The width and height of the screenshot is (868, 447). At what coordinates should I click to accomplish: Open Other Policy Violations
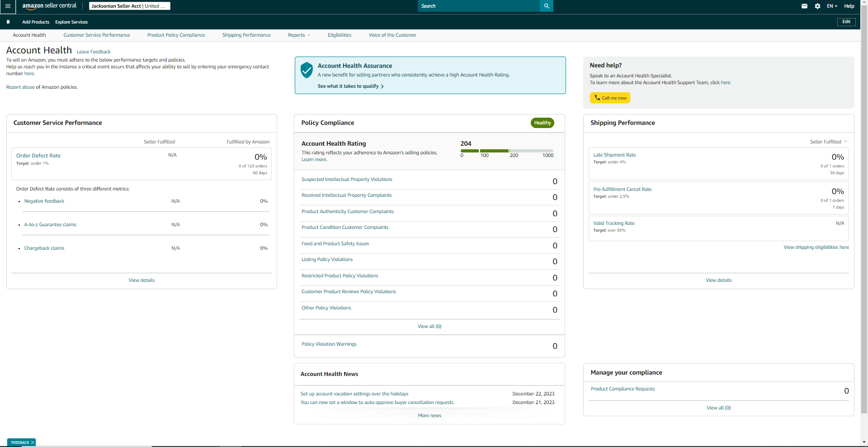pos(326,308)
